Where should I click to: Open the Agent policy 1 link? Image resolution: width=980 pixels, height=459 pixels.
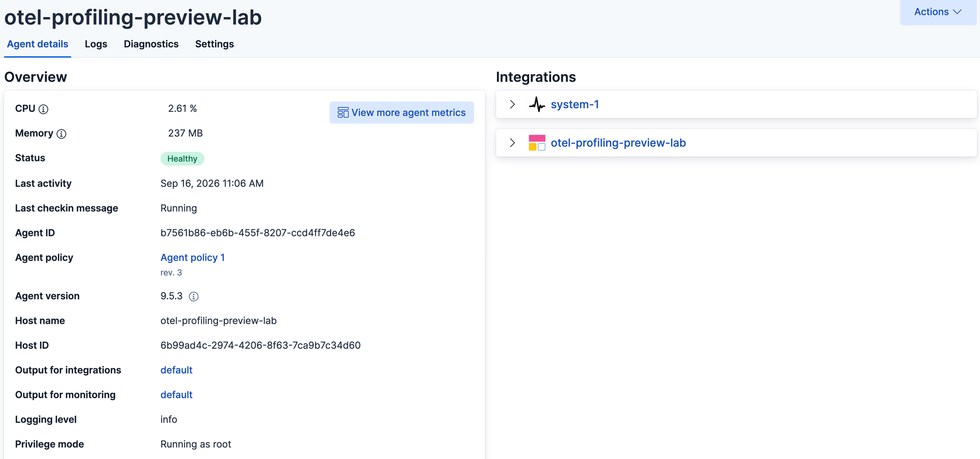click(193, 257)
